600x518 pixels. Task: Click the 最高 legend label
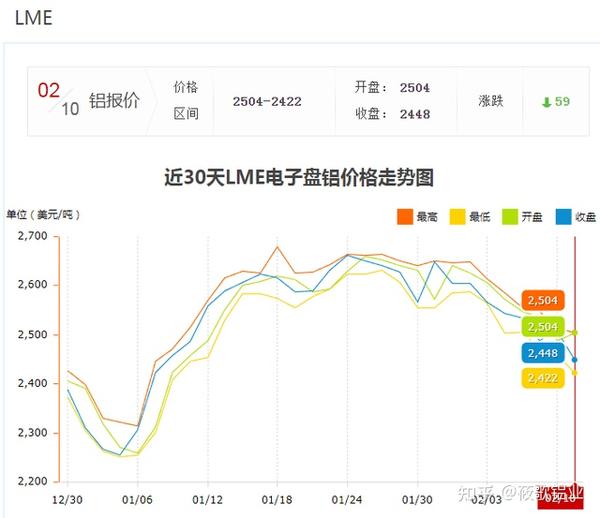pyautogui.click(x=427, y=217)
